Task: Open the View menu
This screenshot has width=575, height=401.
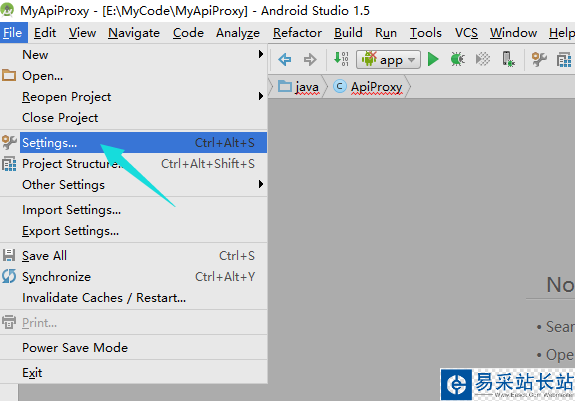Action: coord(83,33)
